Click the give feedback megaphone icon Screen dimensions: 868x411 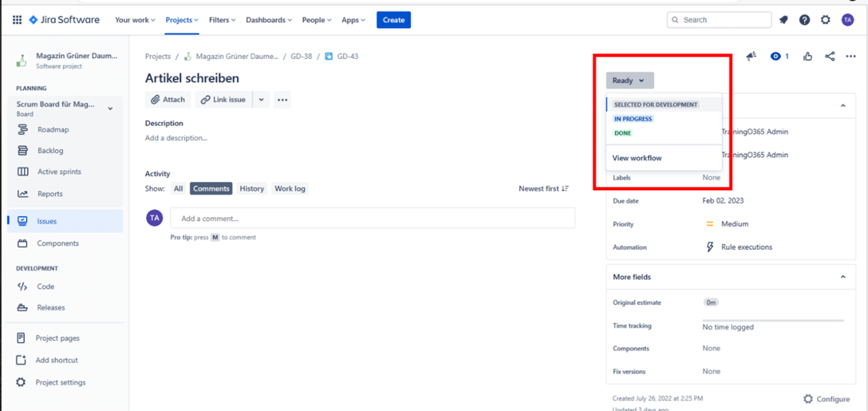(751, 57)
